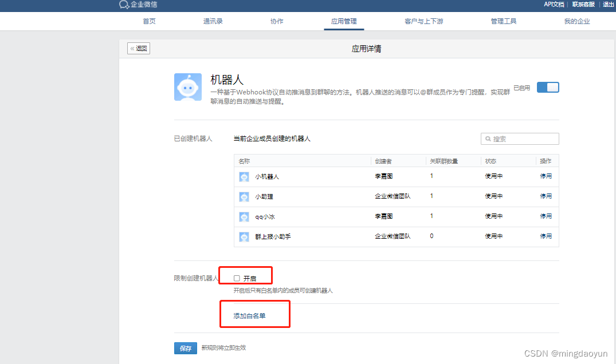Toggle the 已启用 switch off
The image size is (616, 364).
tap(548, 86)
